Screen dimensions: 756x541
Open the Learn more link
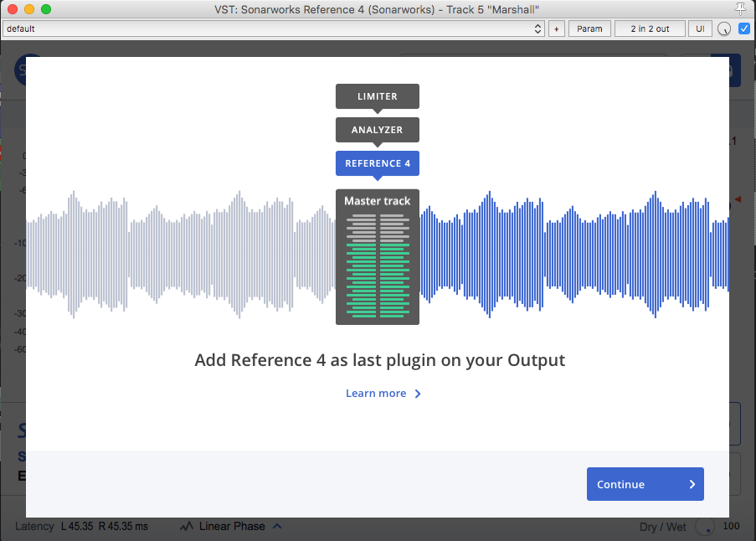point(383,394)
